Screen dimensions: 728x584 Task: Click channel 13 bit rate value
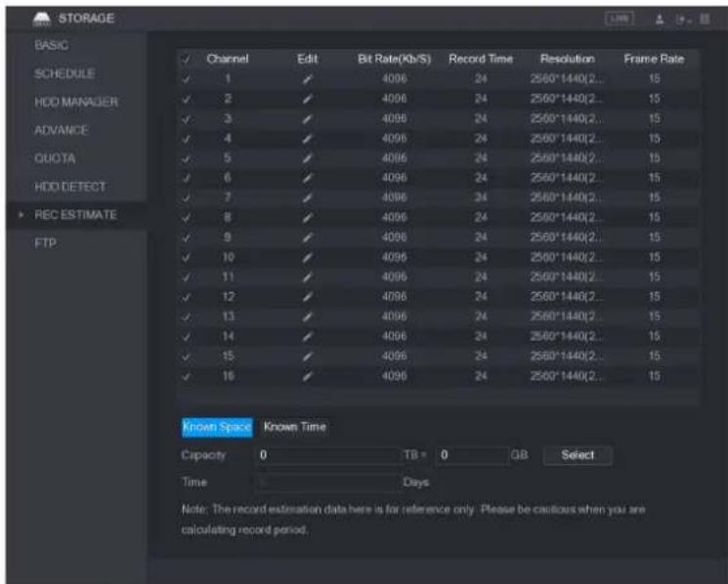pyautogui.click(x=394, y=317)
